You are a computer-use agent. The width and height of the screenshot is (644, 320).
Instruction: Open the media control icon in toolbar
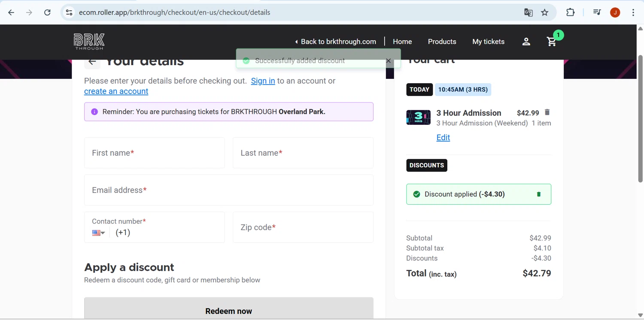coord(597,12)
